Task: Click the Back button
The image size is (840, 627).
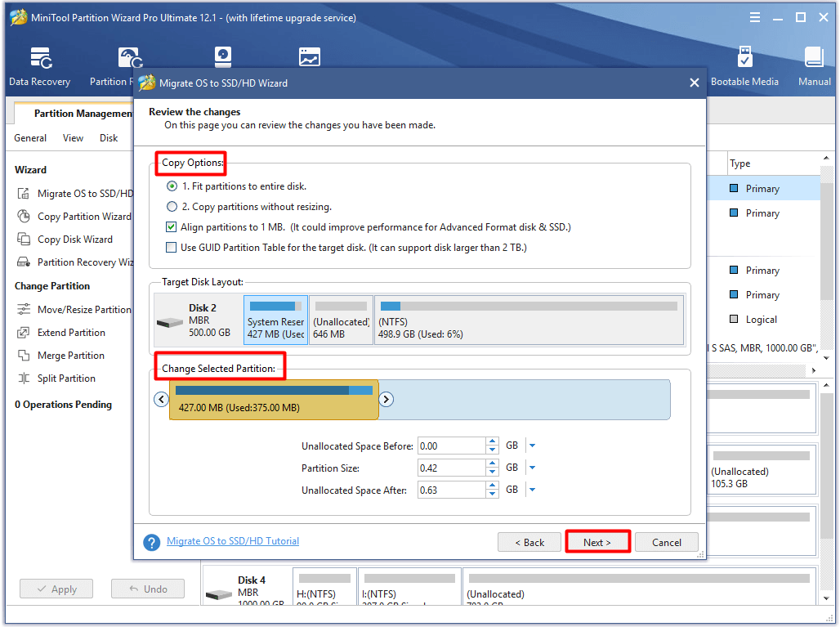Action: 529,542
